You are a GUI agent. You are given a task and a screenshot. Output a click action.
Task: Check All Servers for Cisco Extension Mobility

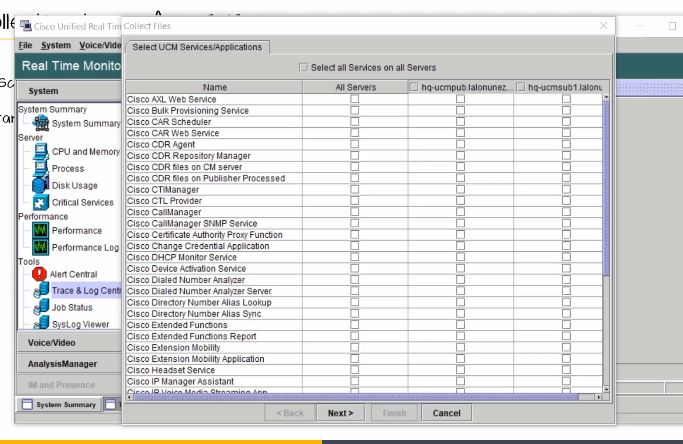355,347
